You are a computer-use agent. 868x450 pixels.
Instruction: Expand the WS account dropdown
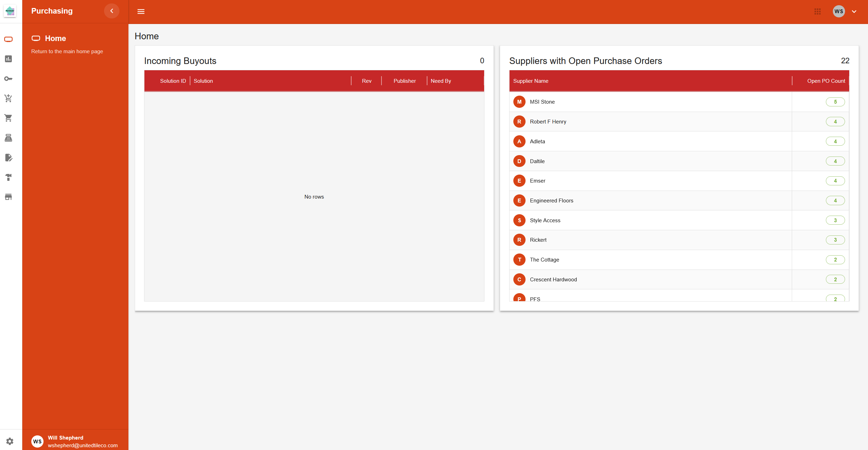click(x=854, y=11)
